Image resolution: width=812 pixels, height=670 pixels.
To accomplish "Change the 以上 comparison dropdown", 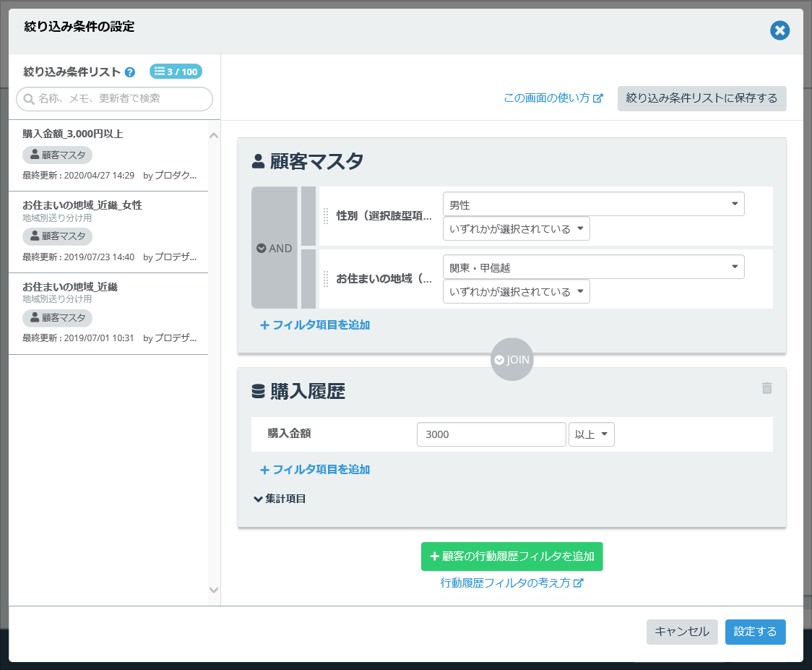I will pyautogui.click(x=591, y=434).
